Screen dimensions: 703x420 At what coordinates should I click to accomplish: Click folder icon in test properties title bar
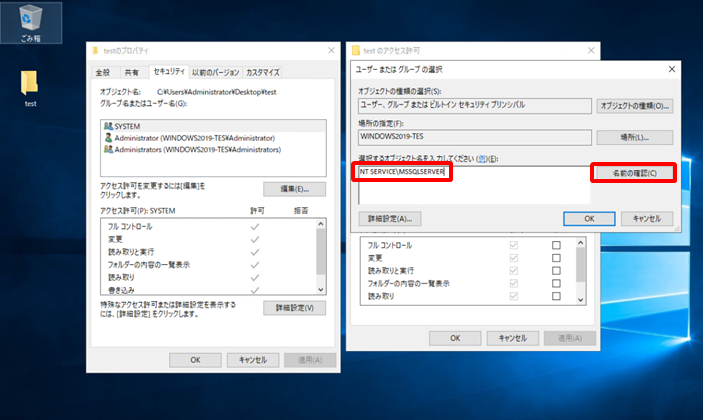click(x=95, y=51)
